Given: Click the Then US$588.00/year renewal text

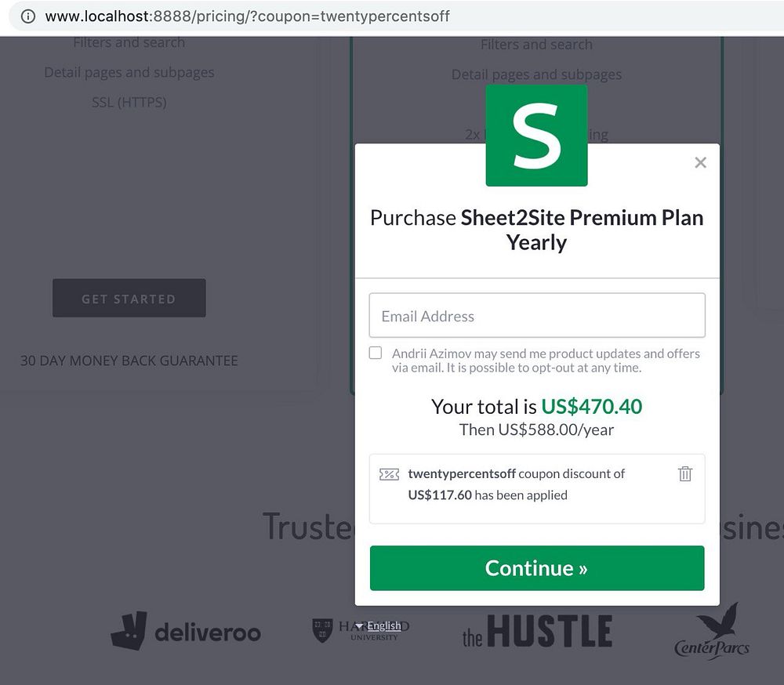Looking at the screenshot, I should coord(537,429).
